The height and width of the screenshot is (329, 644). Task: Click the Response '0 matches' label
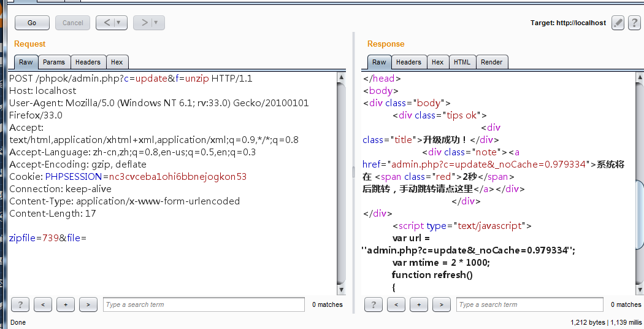click(x=626, y=304)
